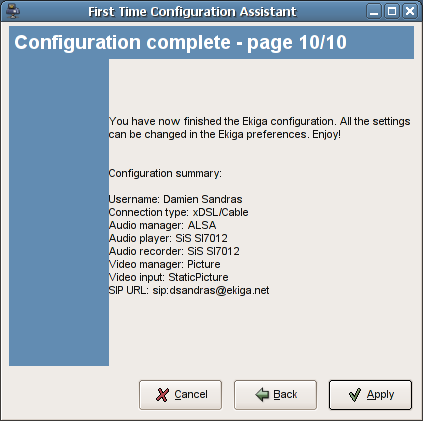This screenshot has height=421, width=423.
Task: Click the Apply button to finish configuration
Action: pos(370,395)
